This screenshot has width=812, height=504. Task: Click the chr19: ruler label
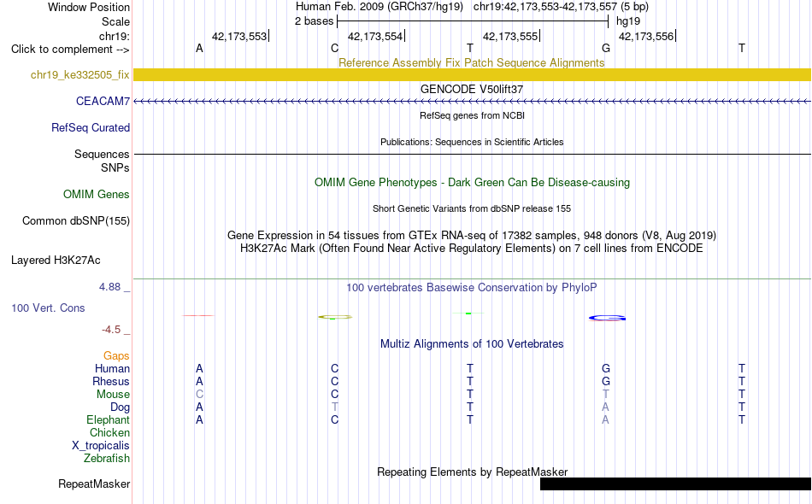114,37
